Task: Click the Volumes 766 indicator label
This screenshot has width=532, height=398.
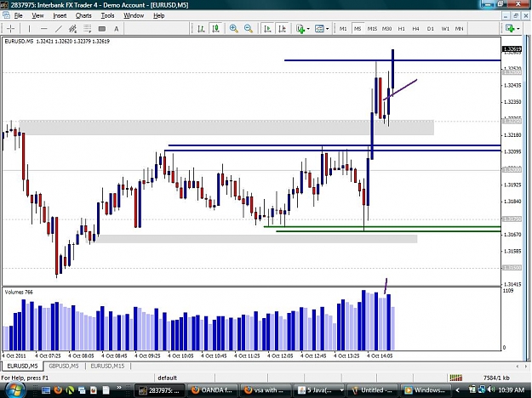Action: [19, 293]
